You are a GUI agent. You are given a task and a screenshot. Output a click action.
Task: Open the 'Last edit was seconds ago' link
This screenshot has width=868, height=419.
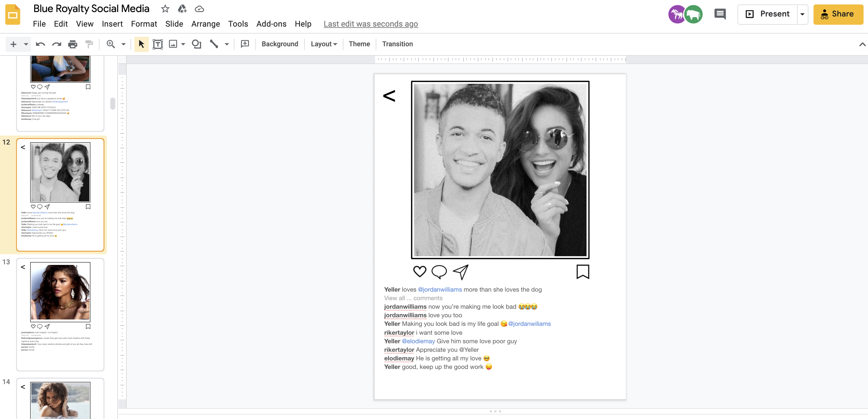370,24
